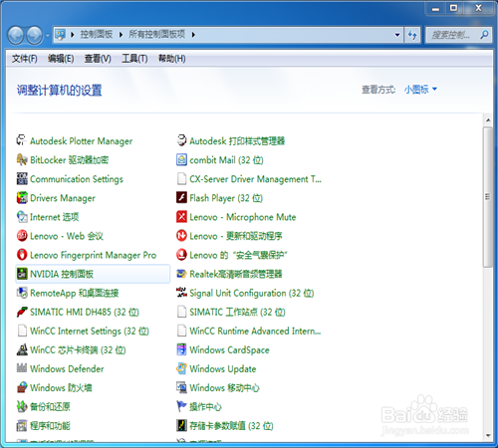Open CX-Server Driver Management T... item
The image size is (498, 448).
249,179
